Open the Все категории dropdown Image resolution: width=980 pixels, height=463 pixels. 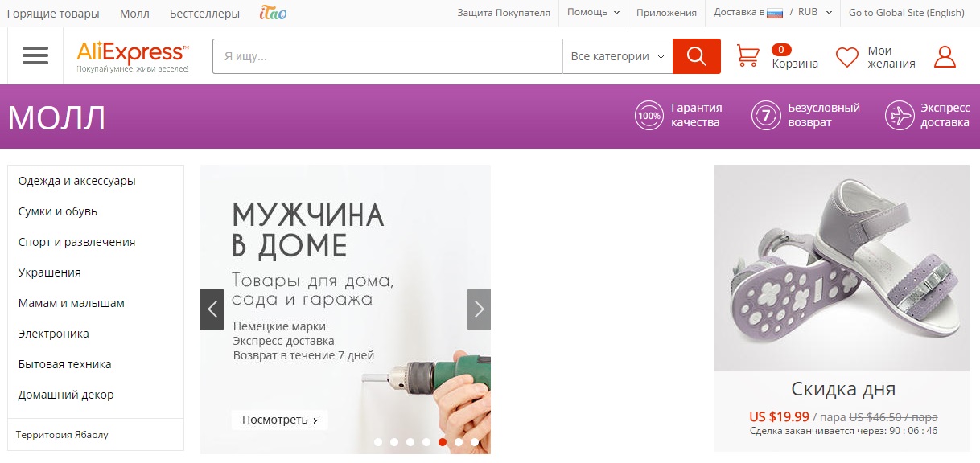(617, 56)
